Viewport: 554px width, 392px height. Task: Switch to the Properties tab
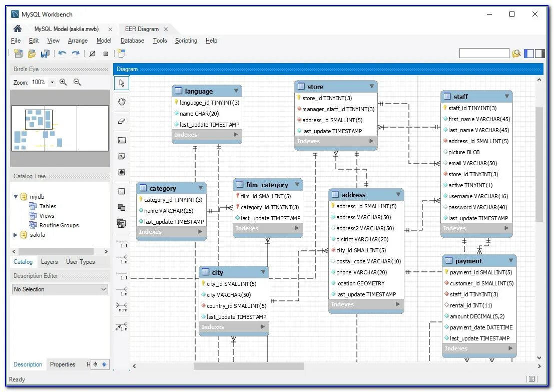[63, 364]
